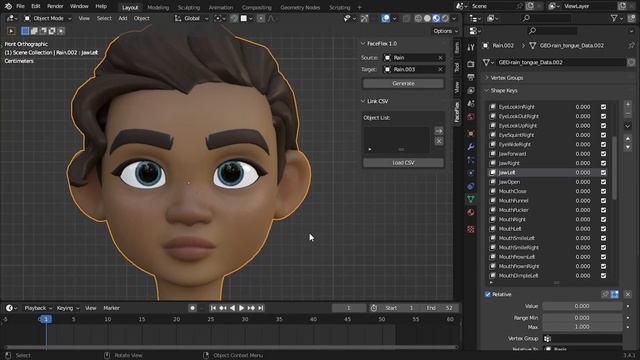Toggle viewport overlays icon
This screenshot has height=360, width=640.
(x=385, y=18)
